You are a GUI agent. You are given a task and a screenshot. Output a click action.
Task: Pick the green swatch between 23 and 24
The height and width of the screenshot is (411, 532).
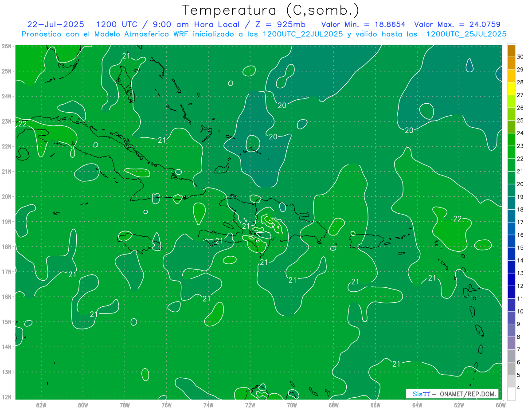(511, 139)
